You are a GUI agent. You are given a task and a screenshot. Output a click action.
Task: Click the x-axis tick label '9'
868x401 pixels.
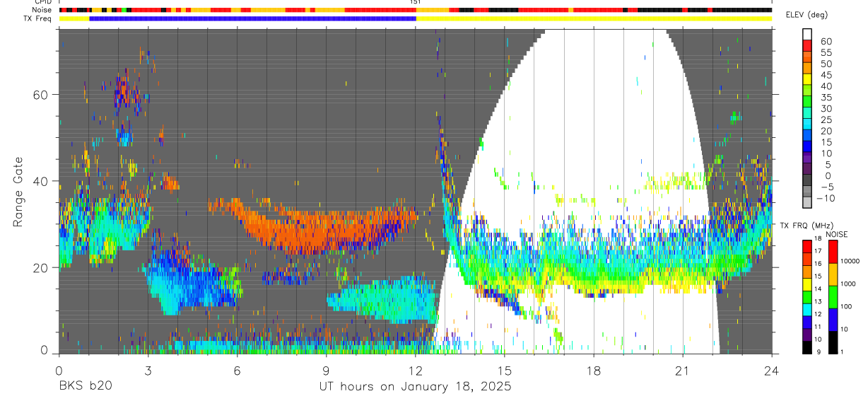point(326,370)
